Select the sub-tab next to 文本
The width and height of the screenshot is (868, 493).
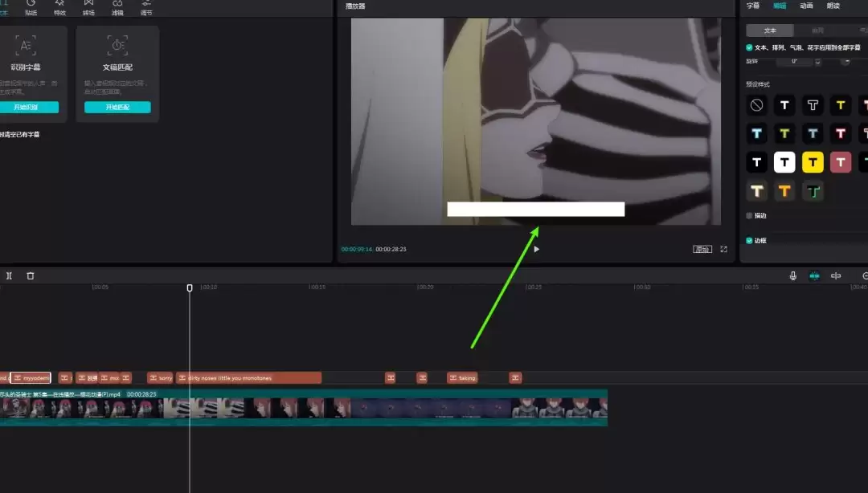(817, 31)
